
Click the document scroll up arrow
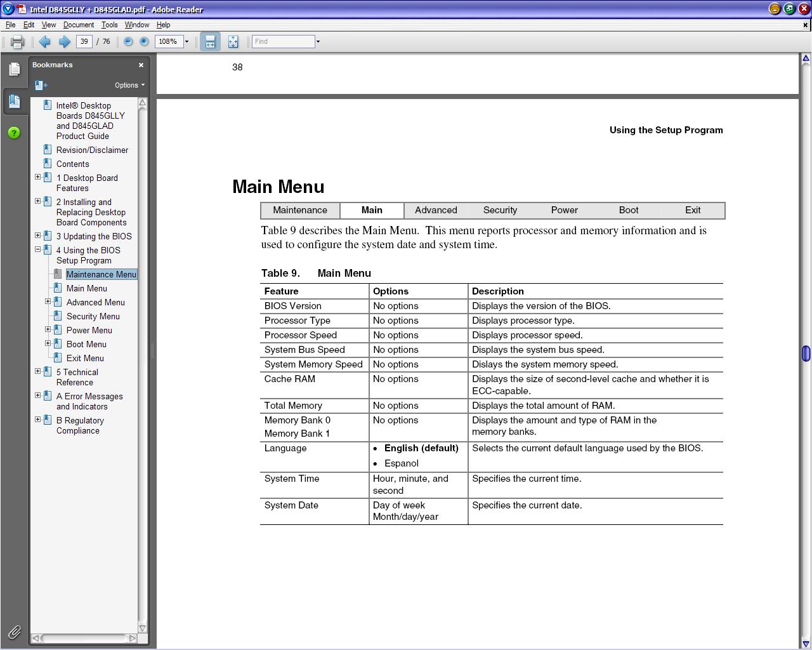(x=806, y=58)
